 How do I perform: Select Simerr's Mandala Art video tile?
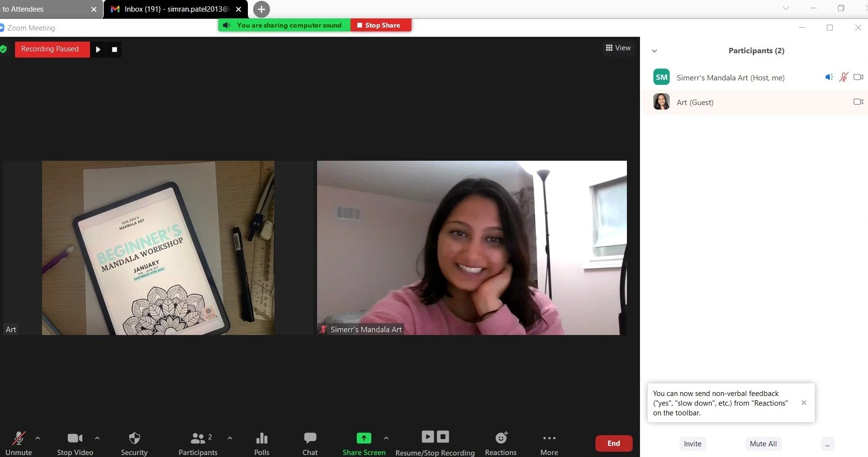coord(472,248)
